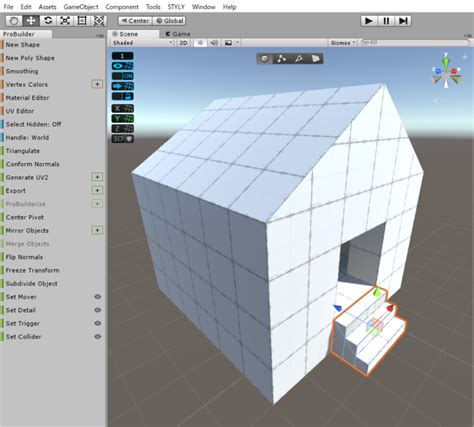This screenshot has height=427, width=474.
Task: Toggle Set Collider visibility eye
Action: pos(98,337)
